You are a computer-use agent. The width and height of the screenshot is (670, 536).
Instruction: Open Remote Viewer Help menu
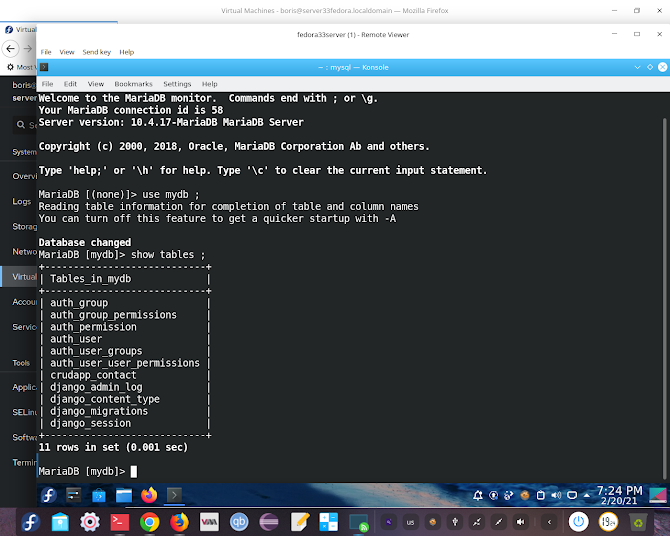tap(126, 52)
